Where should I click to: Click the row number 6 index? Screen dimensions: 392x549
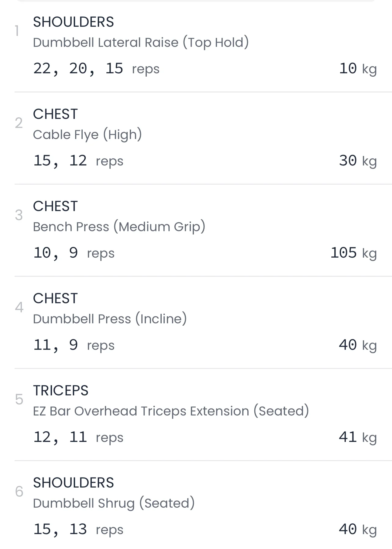click(x=19, y=492)
